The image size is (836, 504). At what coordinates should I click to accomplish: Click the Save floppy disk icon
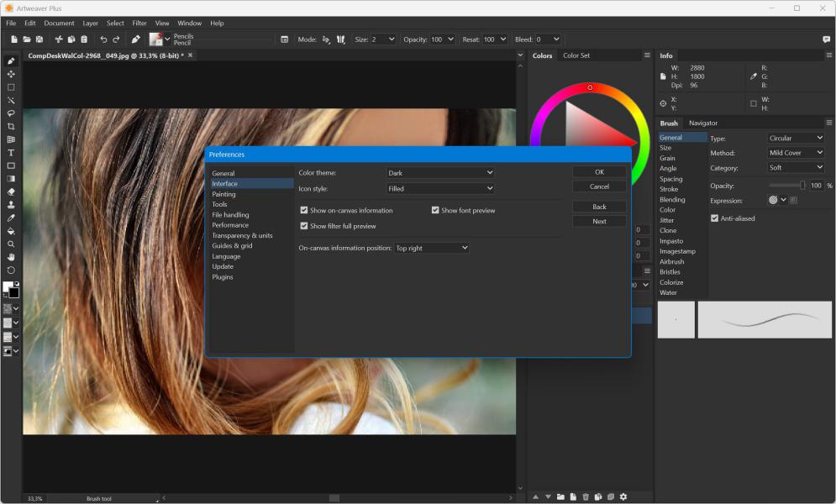tap(39, 39)
